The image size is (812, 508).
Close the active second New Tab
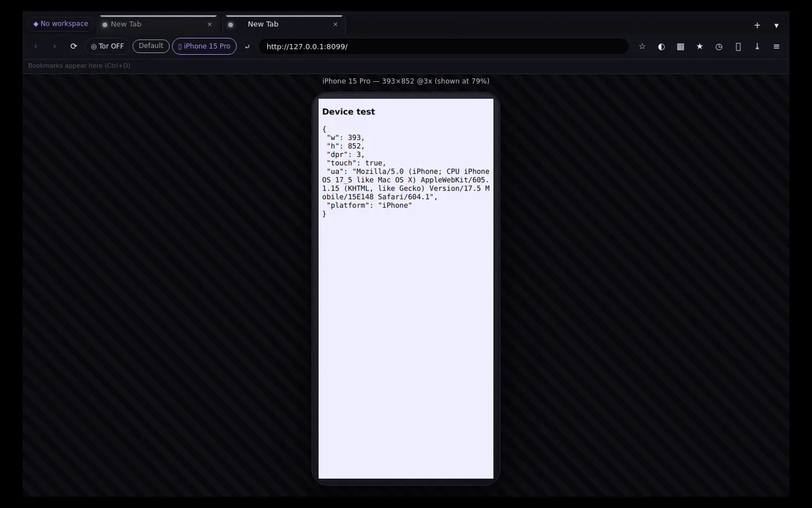point(335,24)
